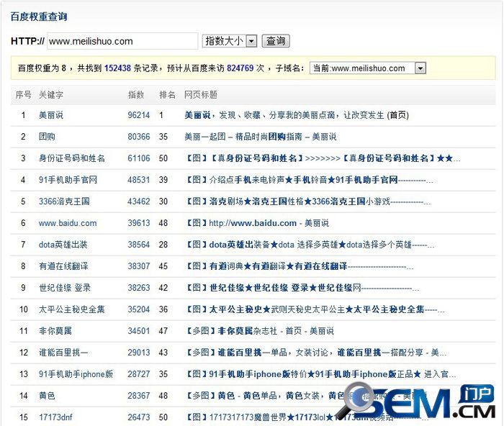Click index value 26473
Screen dimensions: 504x426
tap(139, 417)
